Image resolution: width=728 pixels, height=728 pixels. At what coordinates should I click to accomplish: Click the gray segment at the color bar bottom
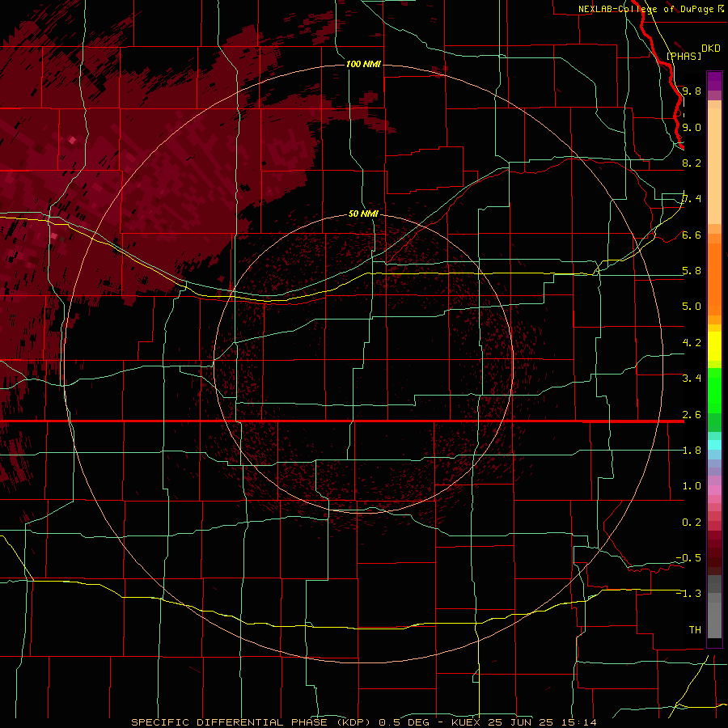pos(714,620)
